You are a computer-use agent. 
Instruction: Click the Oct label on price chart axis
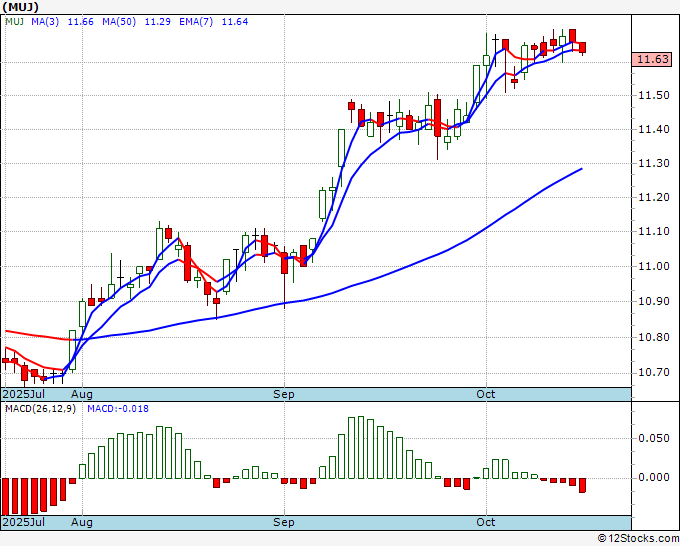[x=486, y=394]
